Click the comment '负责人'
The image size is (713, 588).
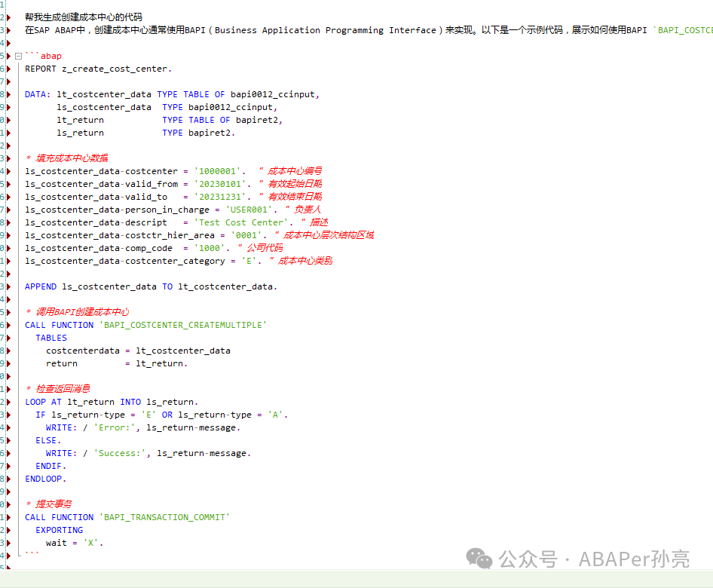tap(308, 210)
